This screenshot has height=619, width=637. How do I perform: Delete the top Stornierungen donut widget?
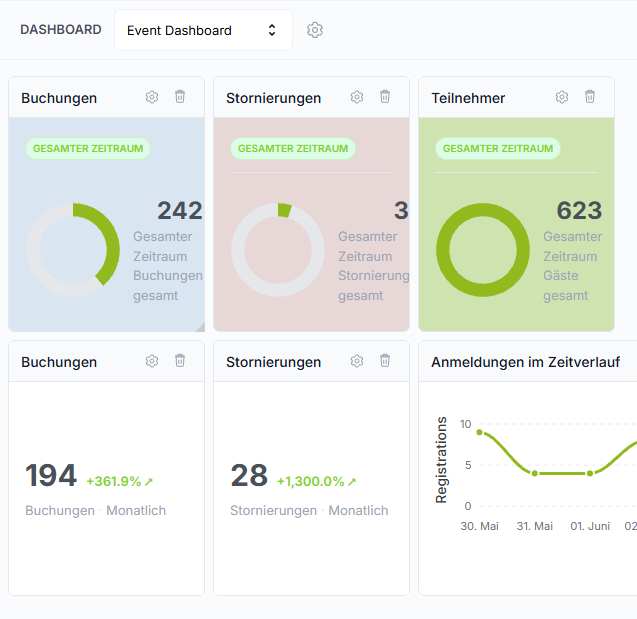click(x=385, y=97)
